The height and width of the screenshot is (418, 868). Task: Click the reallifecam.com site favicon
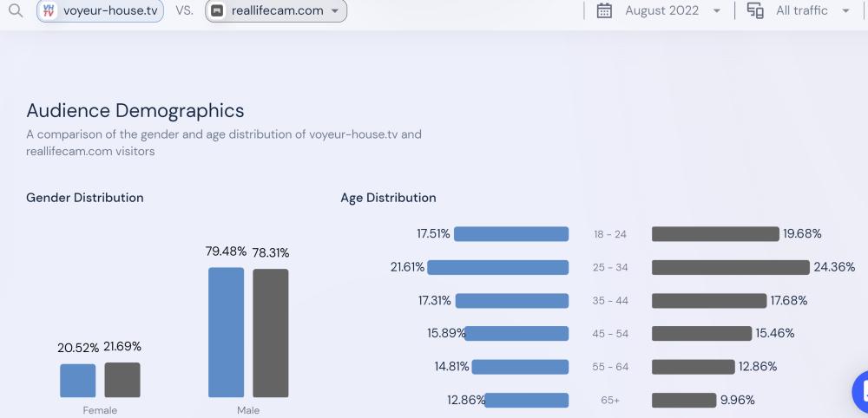tap(217, 11)
